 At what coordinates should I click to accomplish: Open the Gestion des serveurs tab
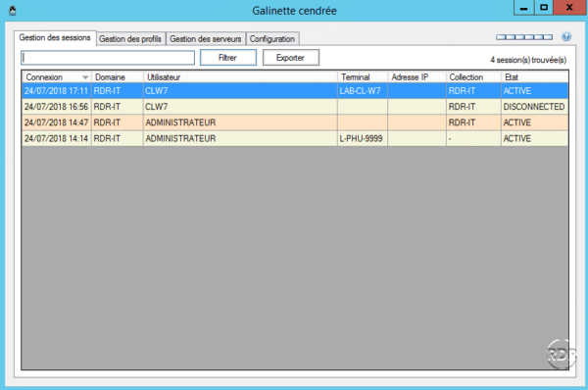[x=206, y=38]
